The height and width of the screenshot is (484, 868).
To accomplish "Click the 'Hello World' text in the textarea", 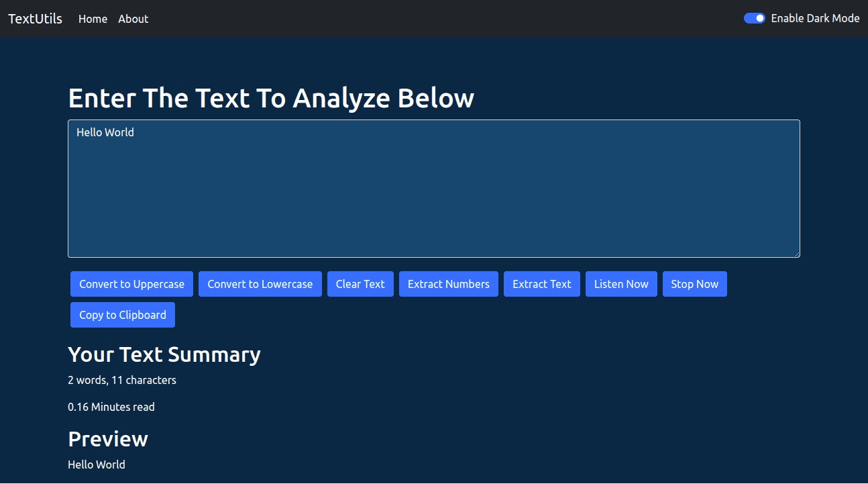I will (x=105, y=132).
